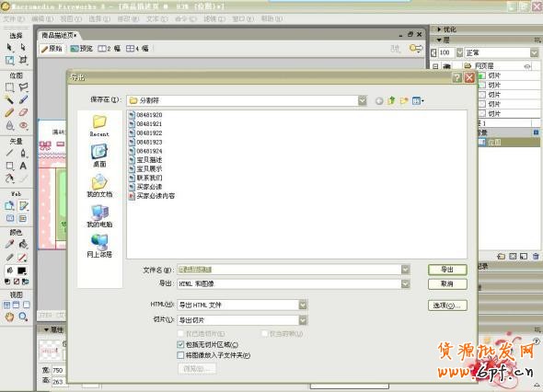Select the Text tool (A)
The width and height of the screenshot is (543, 392).
tap(23, 166)
